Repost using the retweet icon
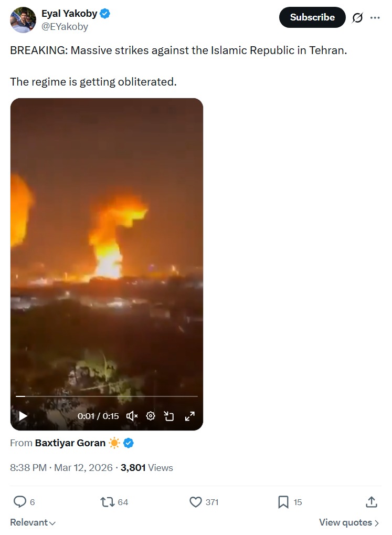 point(107,502)
